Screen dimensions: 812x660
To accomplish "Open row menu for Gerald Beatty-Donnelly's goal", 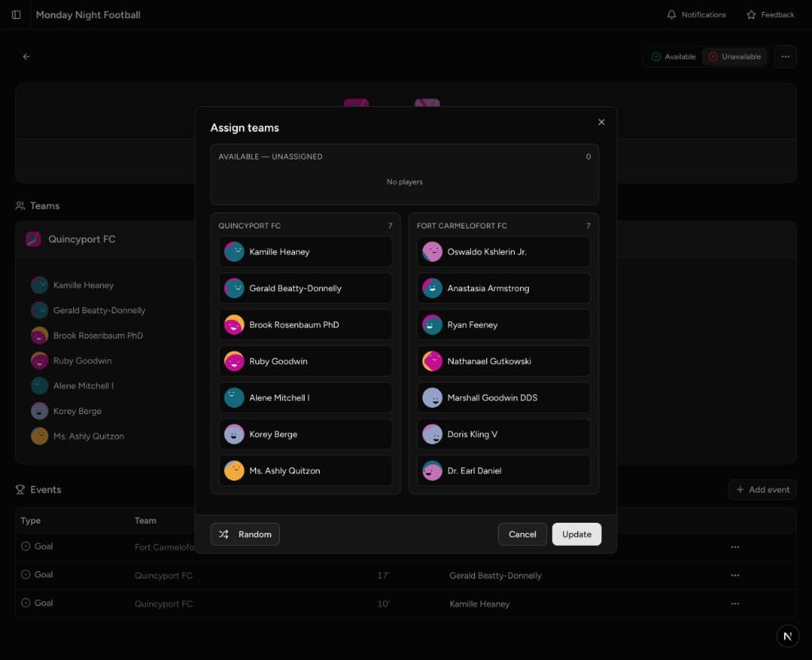I will click(x=734, y=574).
